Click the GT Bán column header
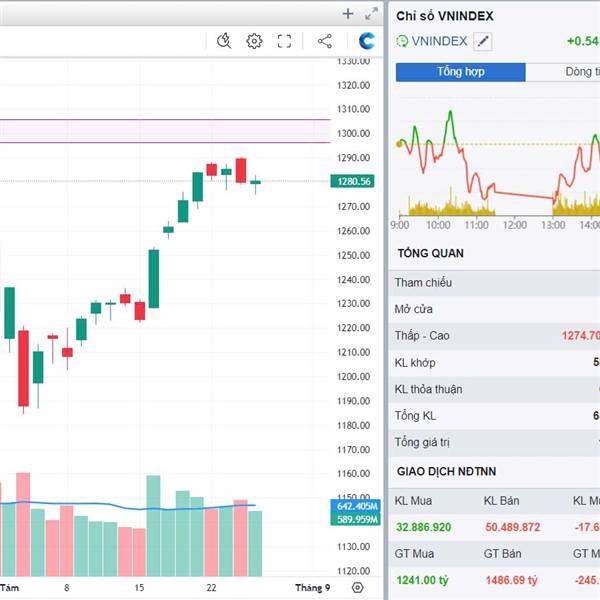 pos(503,554)
